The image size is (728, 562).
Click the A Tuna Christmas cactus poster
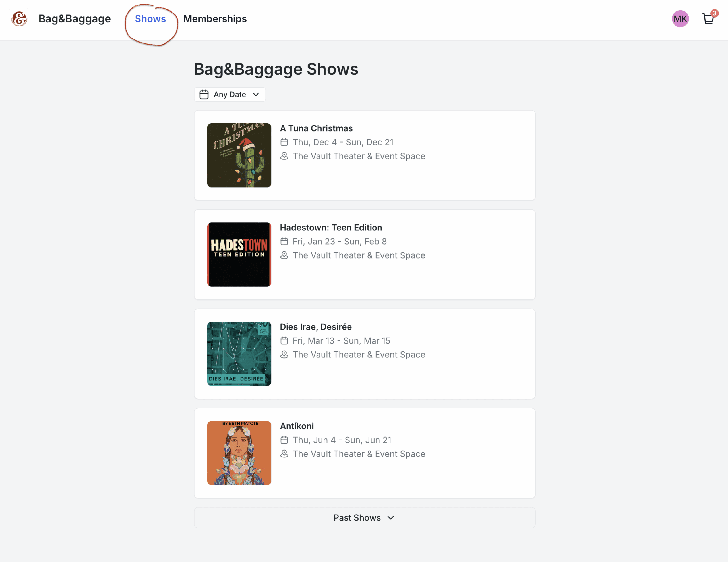(239, 155)
